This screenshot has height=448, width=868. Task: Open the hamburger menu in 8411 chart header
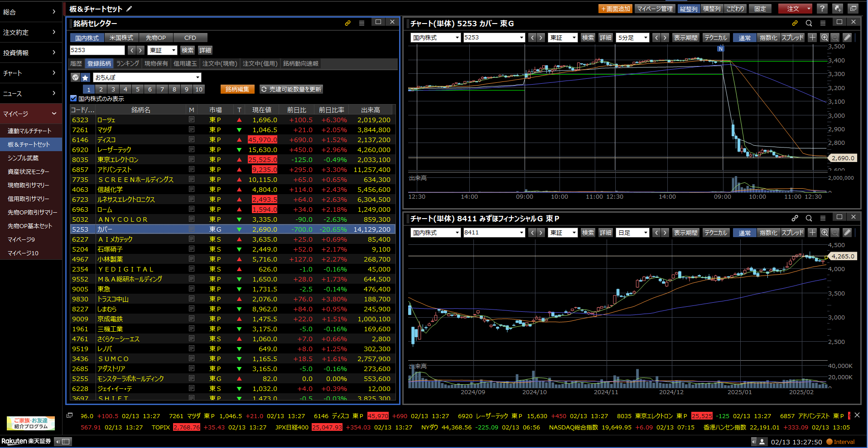pyautogui.click(x=823, y=218)
